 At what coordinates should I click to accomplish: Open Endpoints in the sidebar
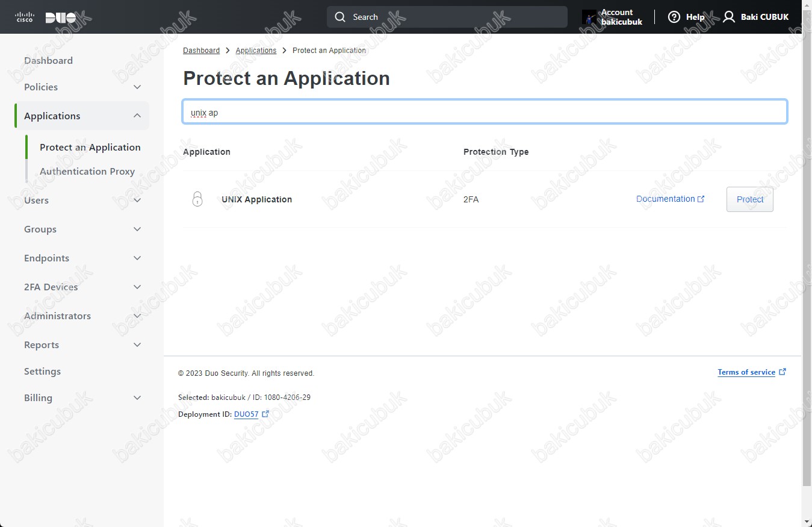[46, 258]
